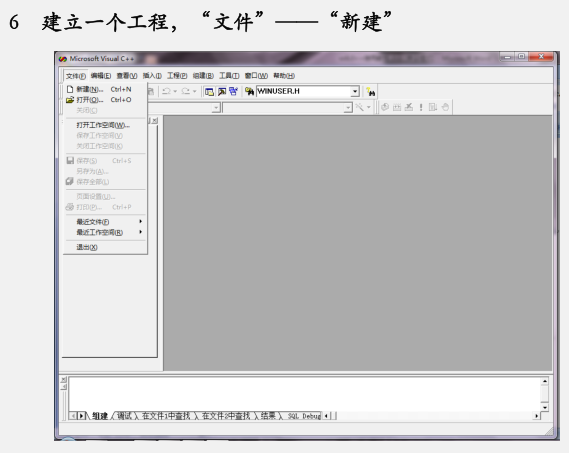The height and width of the screenshot is (453, 569).
Task: Click the output horizontal scroll-left arrow
Action: point(326,416)
